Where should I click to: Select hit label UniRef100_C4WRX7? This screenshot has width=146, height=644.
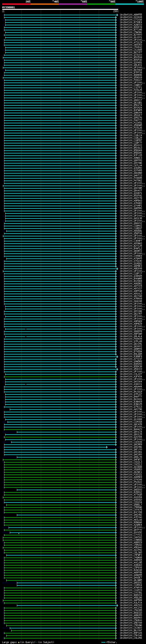(x=131, y=85)
